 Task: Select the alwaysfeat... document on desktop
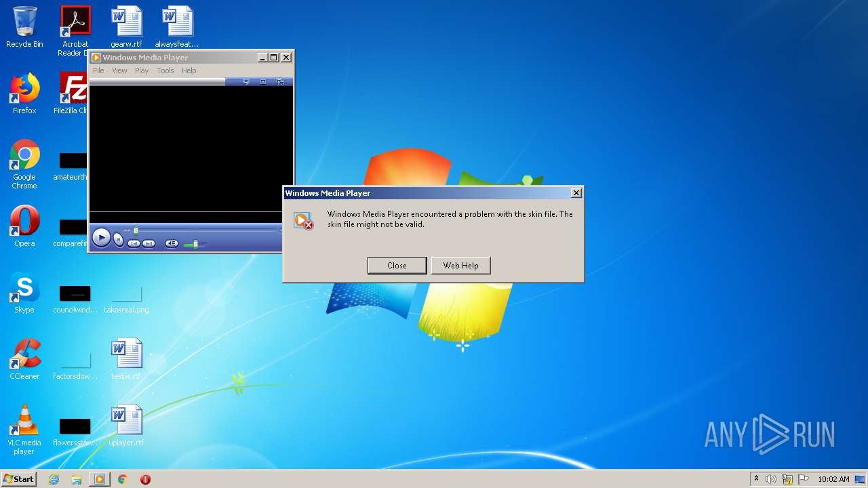pos(177,27)
